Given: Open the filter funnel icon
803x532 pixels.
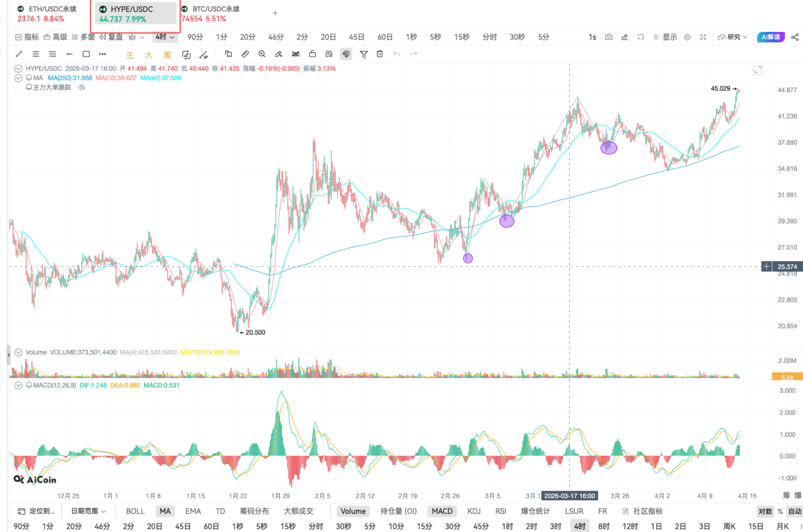Looking at the screenshot, I should pyautogui.click(x=363, y=54).
